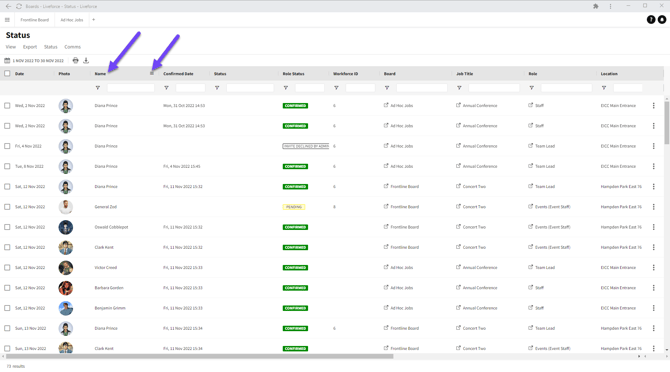Viewport: 670px width, 372px height.
Task: Check the Oswald Cobblepot row checkbox
Action: [x=7, y=227]
